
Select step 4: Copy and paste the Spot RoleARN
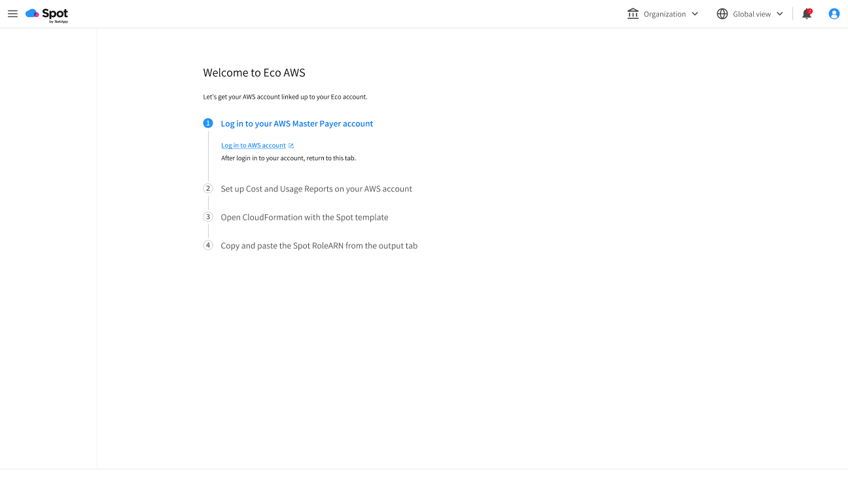pos(319,245)
